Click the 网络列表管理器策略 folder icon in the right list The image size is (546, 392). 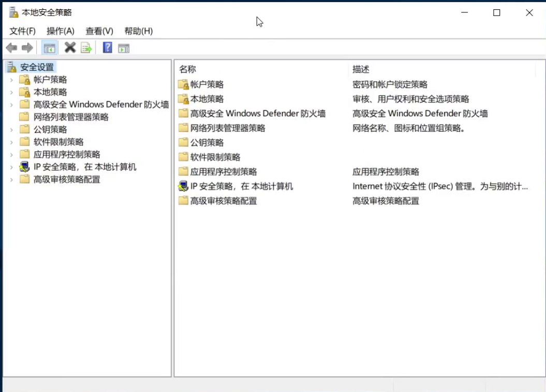tap(183, 128)
